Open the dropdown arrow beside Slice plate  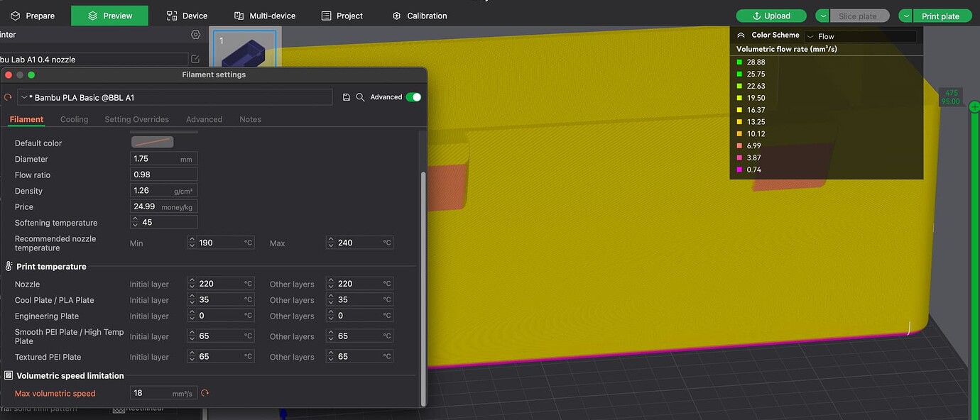pyautogui.click(x=822, y=16)
